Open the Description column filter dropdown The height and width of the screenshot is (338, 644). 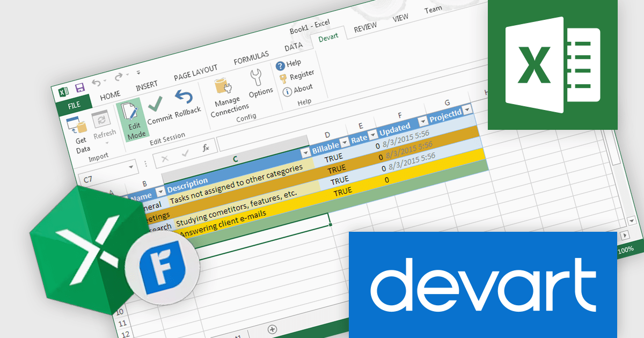(305, 153)
